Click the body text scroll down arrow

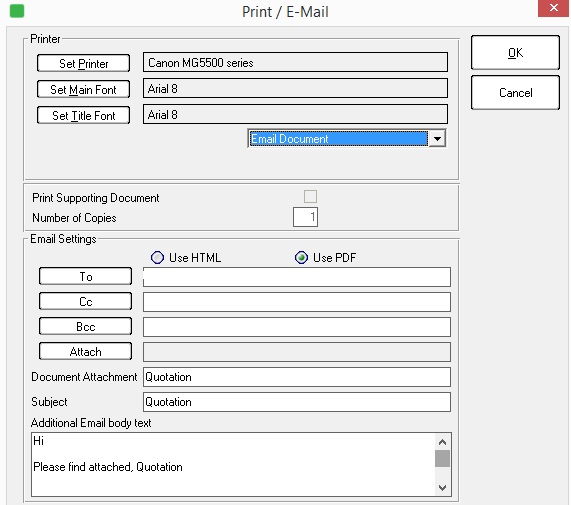pyautogui.click(x=442, y=488)
